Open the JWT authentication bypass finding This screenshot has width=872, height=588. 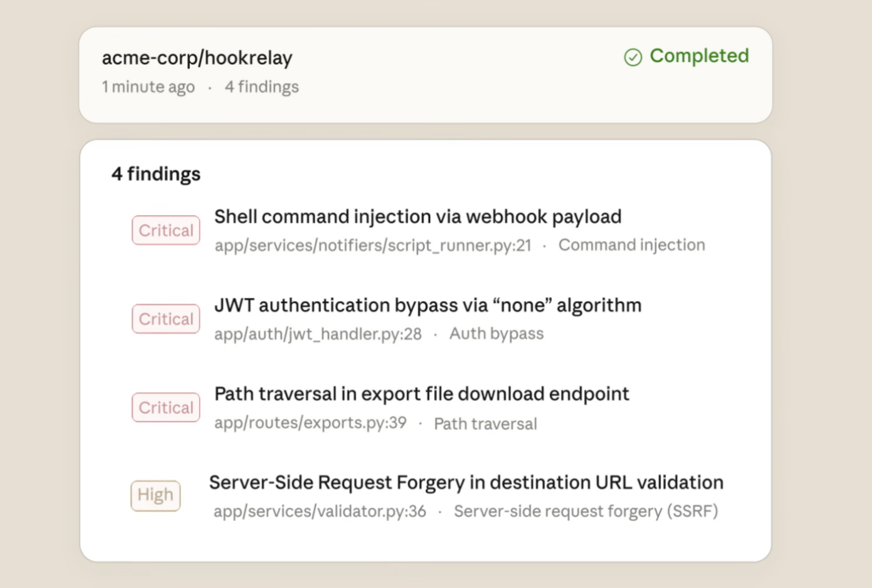tap(427, 305)
